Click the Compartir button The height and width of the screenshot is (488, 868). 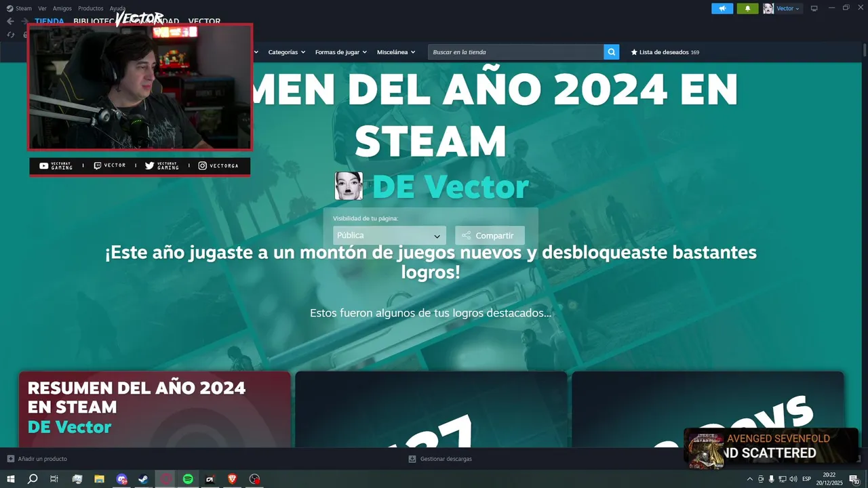[x=490, y=235]
